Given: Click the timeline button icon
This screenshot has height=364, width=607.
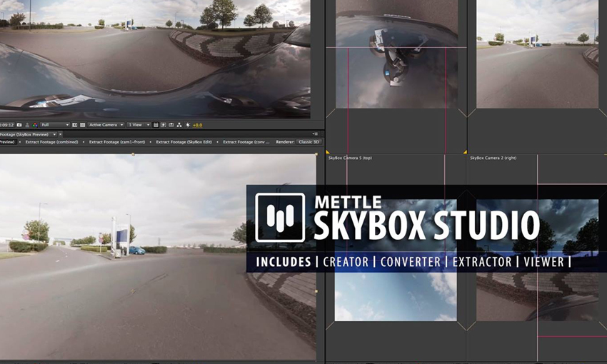Looking at the screenshot, I should pyautogui.click(x=171, y=125).
